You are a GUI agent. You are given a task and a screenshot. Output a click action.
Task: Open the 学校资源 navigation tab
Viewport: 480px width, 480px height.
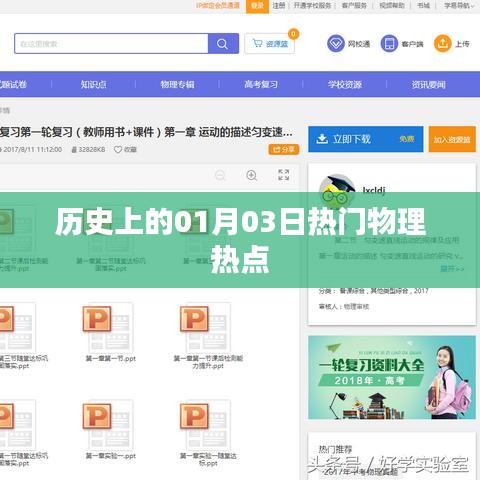click(x=345, y=84)
